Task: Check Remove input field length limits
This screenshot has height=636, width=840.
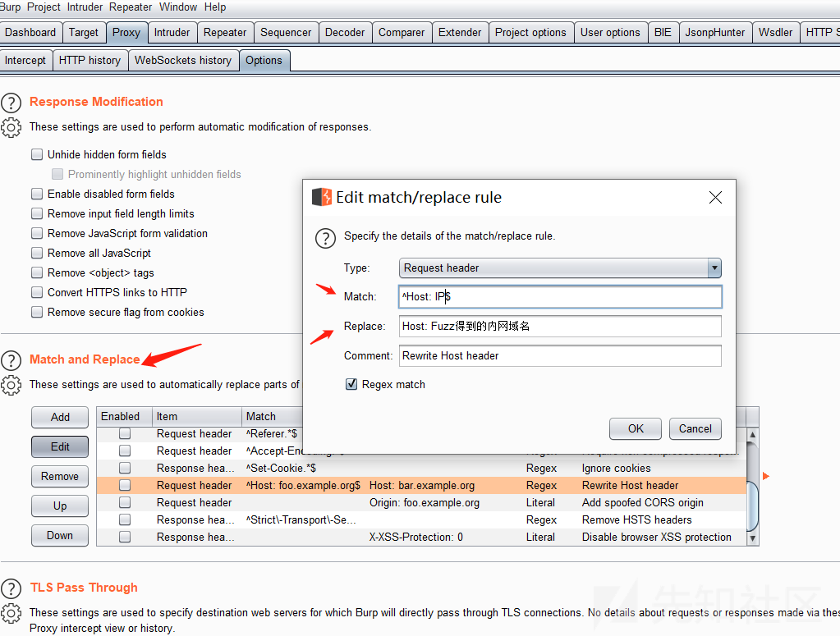Action: (x=37, y=213)
